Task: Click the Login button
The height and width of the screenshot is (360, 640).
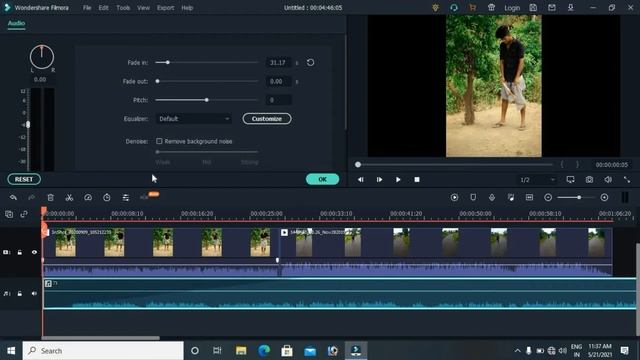Action: tap(512, 8)
